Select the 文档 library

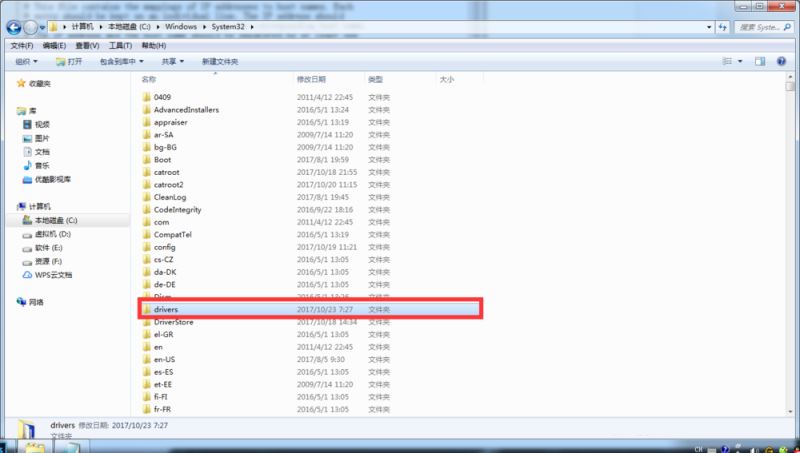[42, 152]
